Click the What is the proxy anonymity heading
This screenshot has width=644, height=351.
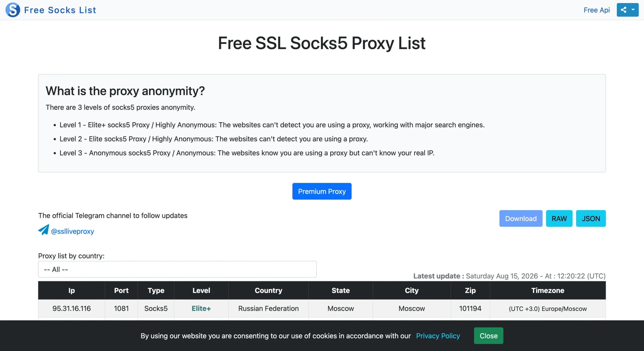tap(125, 91)
